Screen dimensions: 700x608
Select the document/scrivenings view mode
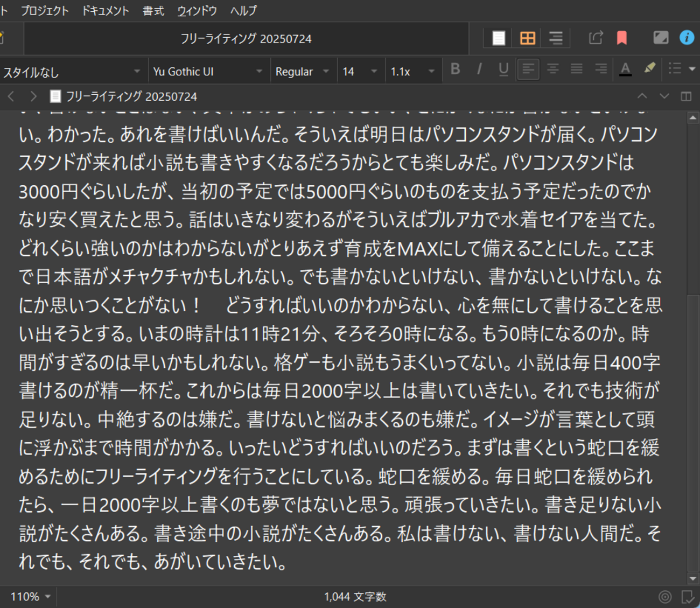tap(499, 38)
